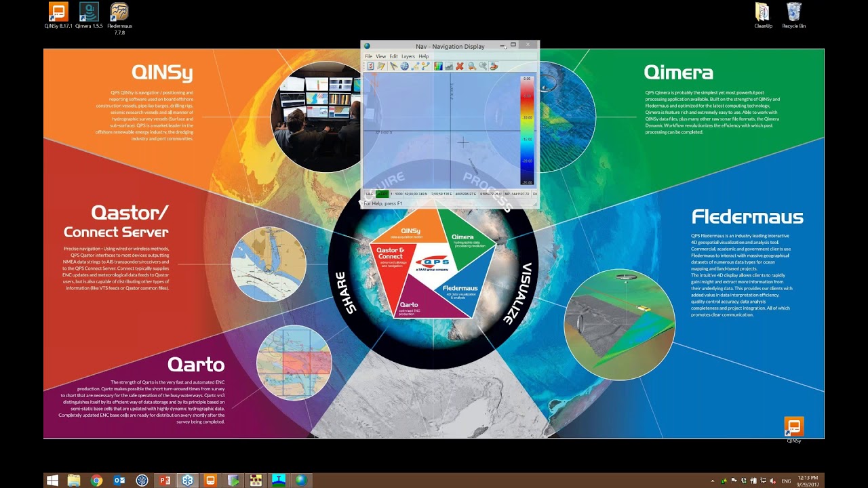Image resolution: width=868 pixels, height=488 pixels.
Task: Click the network diagram taskbar icon
Action: [x=256, y=481]
